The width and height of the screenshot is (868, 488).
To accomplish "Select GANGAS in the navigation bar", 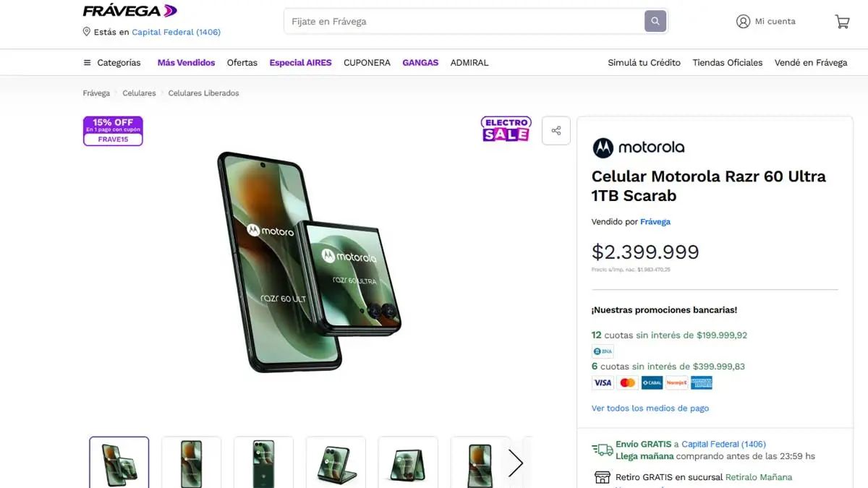I will (x=420, y=63).
